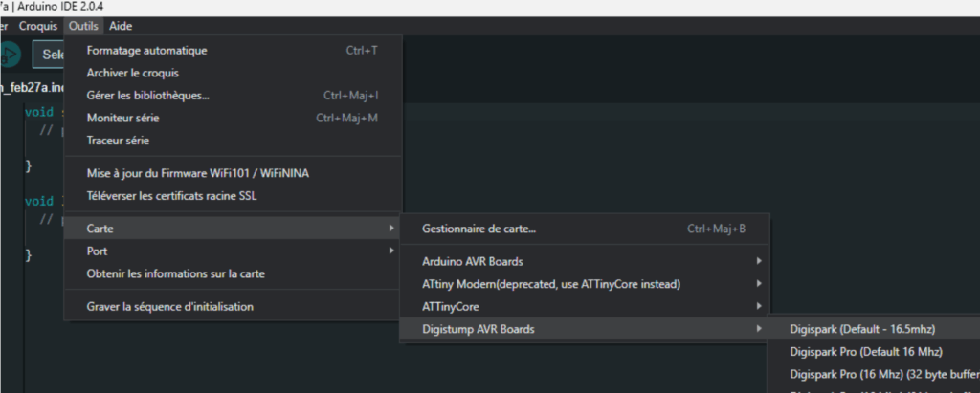Select Graver la séquence d'initialisation
The width and height of the screenshot is (980, 393).
point(169,307)
